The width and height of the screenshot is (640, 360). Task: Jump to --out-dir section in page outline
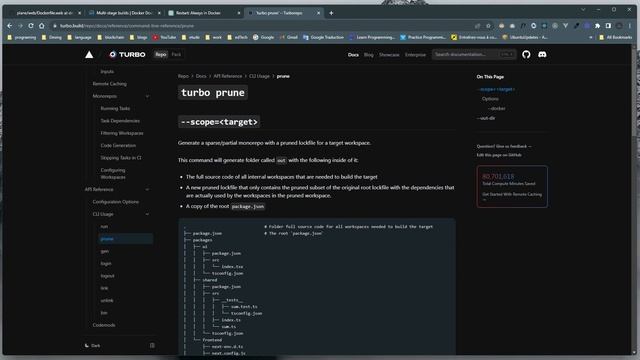click(x=486, y=118)
